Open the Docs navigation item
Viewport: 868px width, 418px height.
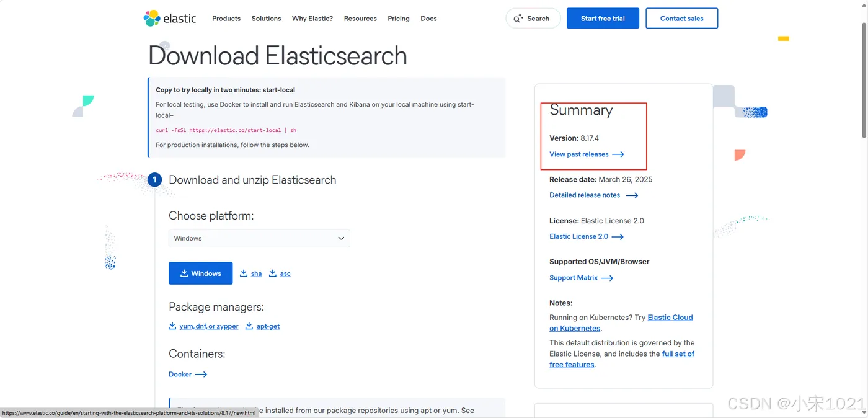tap(428, 19)
